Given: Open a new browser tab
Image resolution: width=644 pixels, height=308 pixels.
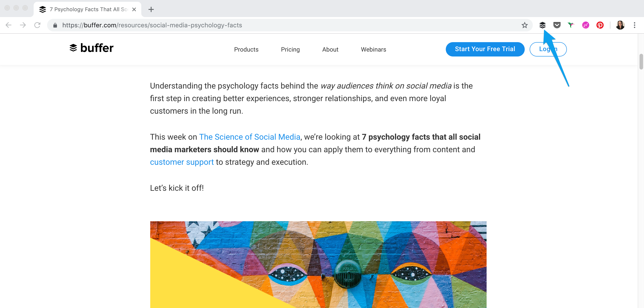Looking at the screenshot, I should (151, 9).
